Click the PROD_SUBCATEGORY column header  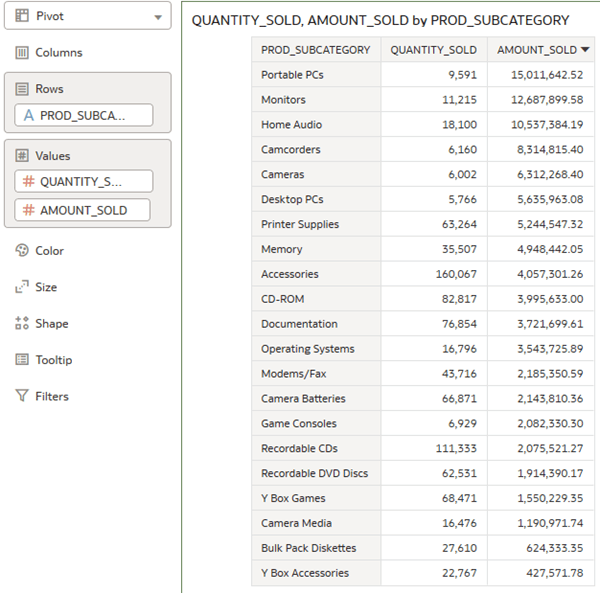coord(316,50)
